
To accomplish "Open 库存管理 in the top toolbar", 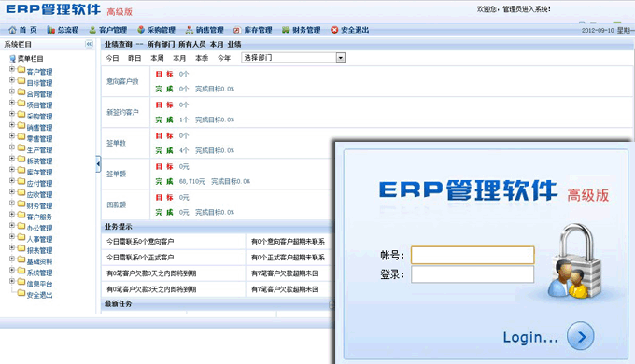I will pos(253,30).
